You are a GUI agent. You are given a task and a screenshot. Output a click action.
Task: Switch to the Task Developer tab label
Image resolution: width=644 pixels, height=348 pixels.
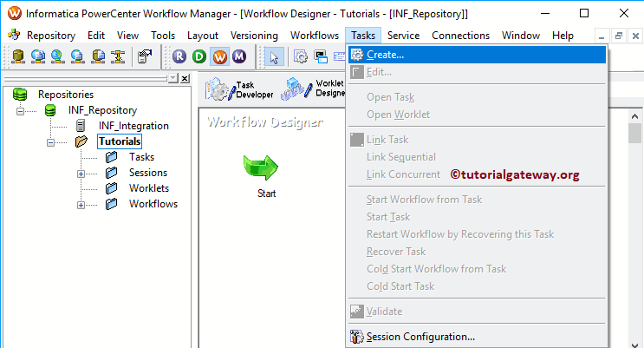pyautogui.click(x=254, y=89)
